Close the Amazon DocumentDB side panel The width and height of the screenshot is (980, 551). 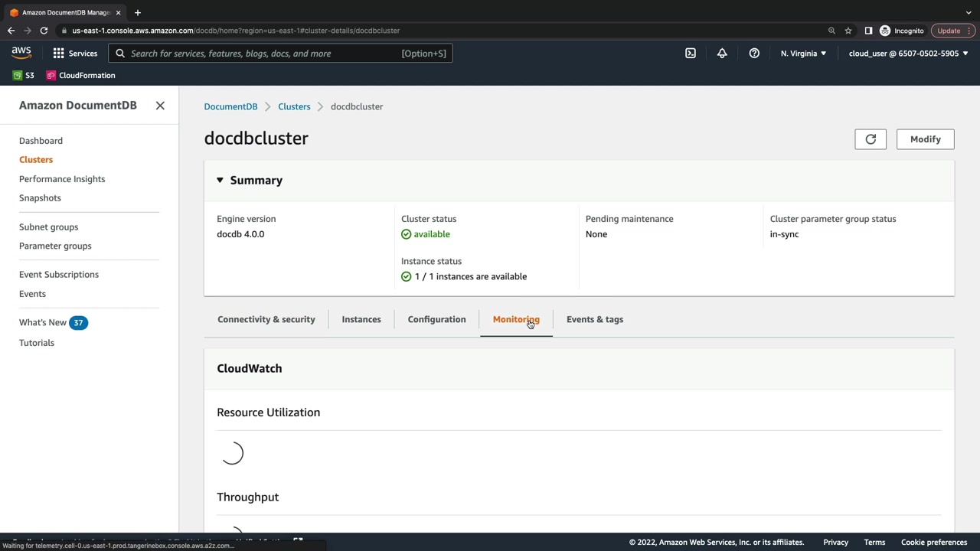pyautogui.click(x=160, y=106)
